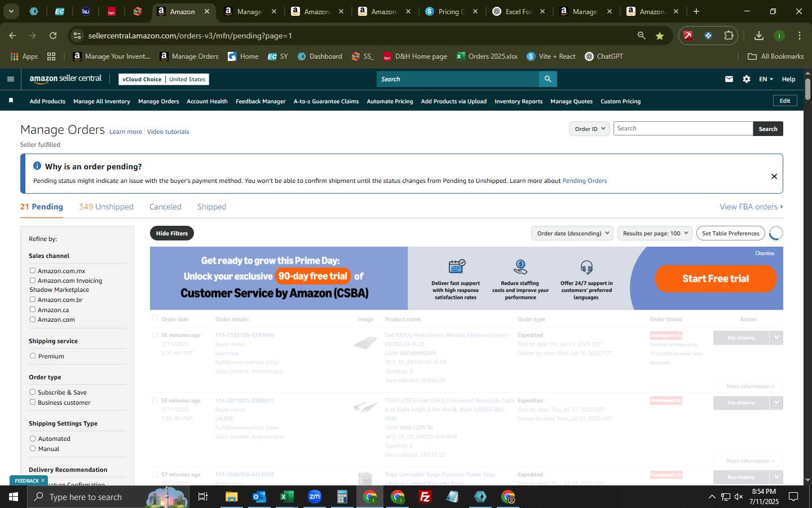Open Orders 2025.xlsx bookmark
The width and height of the screenshot is (812, 508).
487,56
